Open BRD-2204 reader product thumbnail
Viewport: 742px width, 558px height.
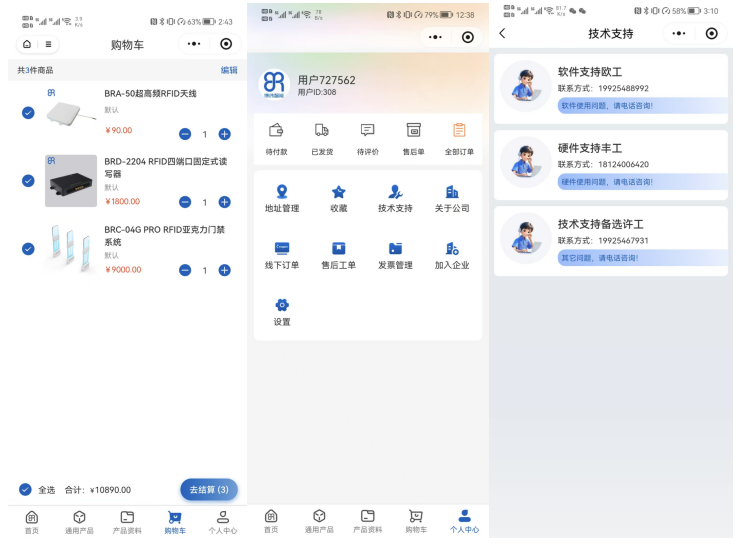tap(71, 181)
